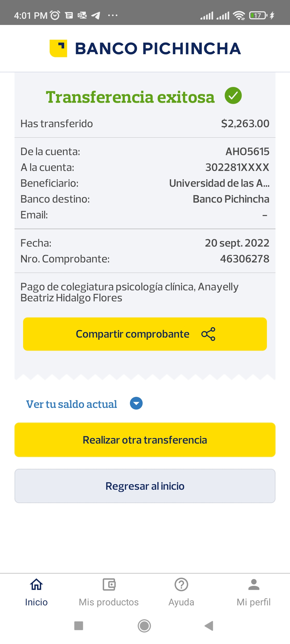Switch to the Ayuda tab

click(181, 602)
